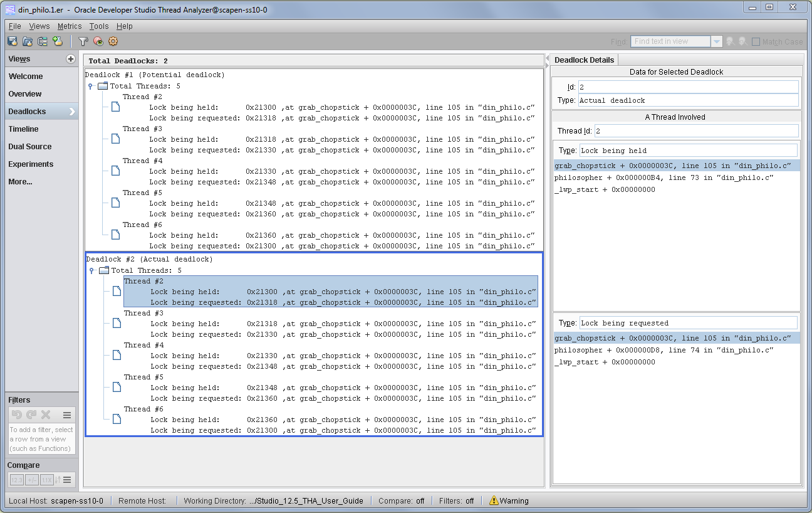The height and width of the screenshot is (513, 812).
Task: Switch to the Overview view
Action: 41,94
